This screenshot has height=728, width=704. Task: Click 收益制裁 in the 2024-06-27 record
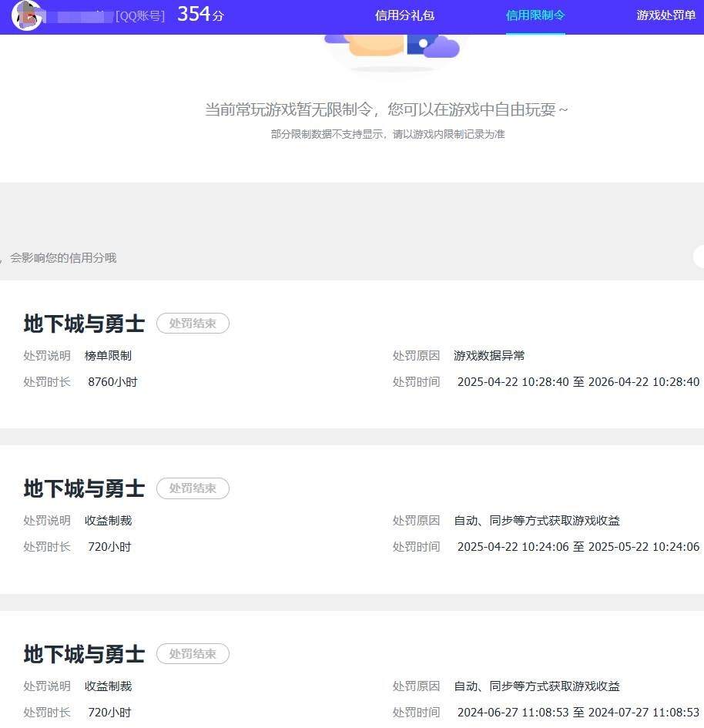tap(108, 686)
